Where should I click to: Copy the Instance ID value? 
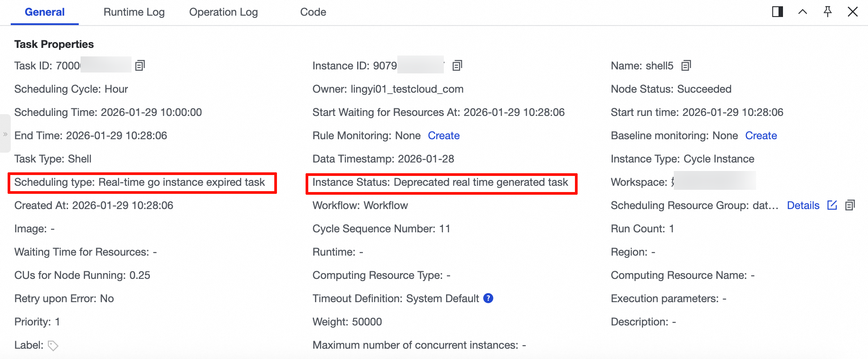(457, 66)
